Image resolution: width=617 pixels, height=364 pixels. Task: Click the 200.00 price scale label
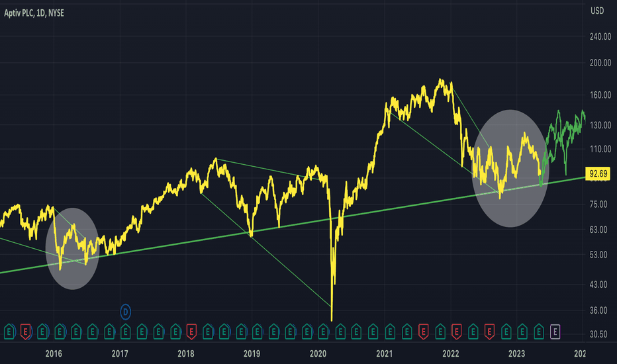tap(600, 63)
